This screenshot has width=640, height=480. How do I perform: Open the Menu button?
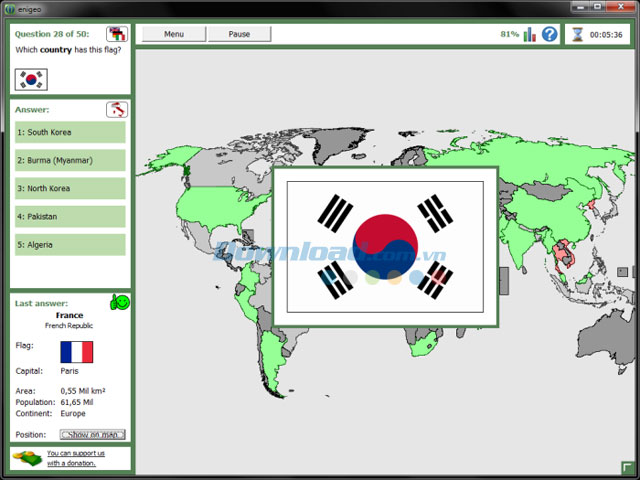point(174,34)
